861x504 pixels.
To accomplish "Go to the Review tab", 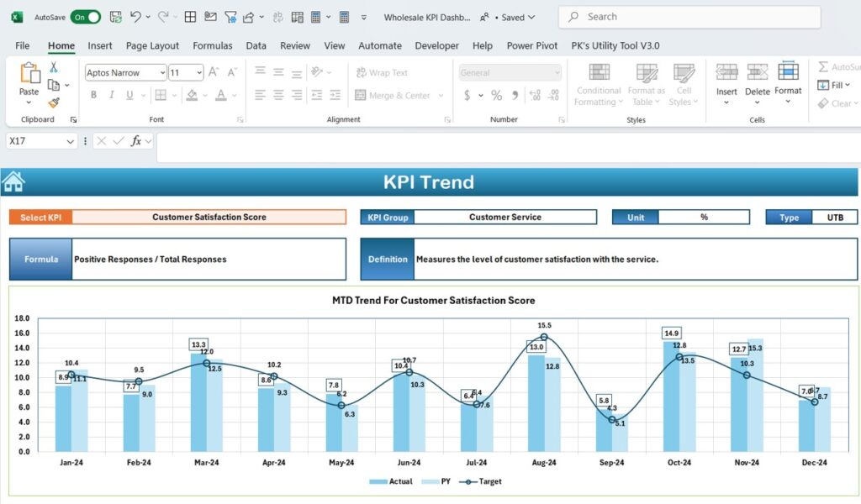I will click(295, 45).
